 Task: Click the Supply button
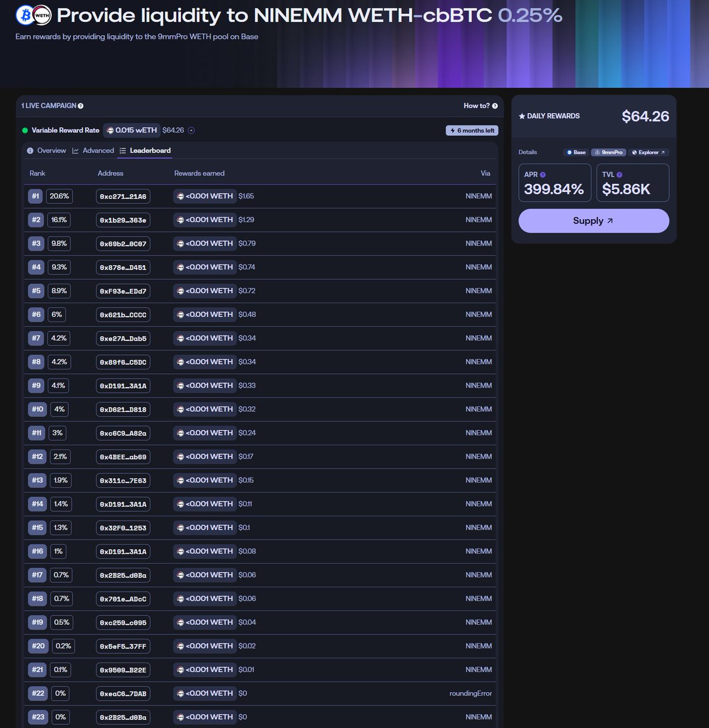pos(594,221)
